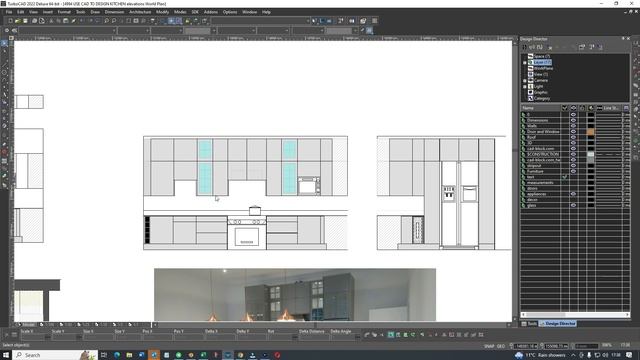Toggle SNAP in status bar

[489, 346]
